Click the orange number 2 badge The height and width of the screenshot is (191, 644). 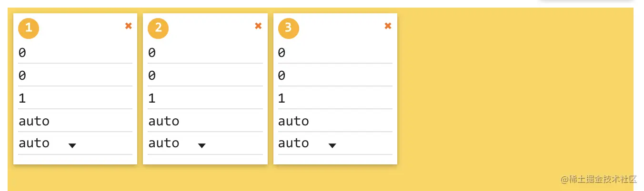point(158,28)
